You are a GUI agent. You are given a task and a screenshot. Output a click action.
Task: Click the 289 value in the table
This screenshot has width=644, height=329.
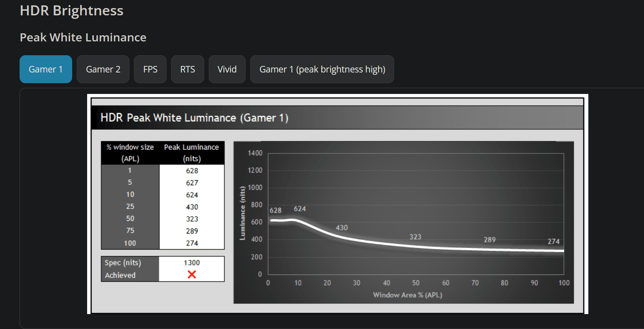pyautogui.click(x=192, y=231)
